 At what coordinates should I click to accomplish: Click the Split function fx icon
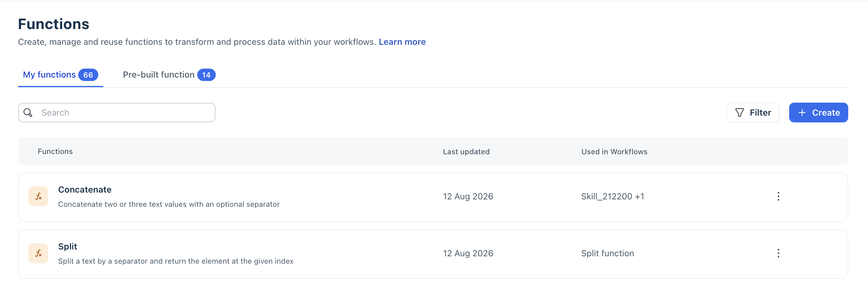tap(38, 253)
